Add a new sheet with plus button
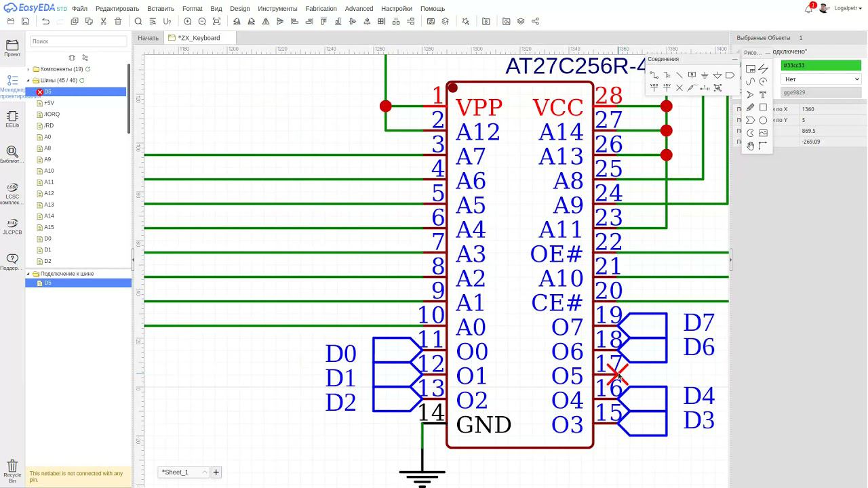 [x=216, y=472]
